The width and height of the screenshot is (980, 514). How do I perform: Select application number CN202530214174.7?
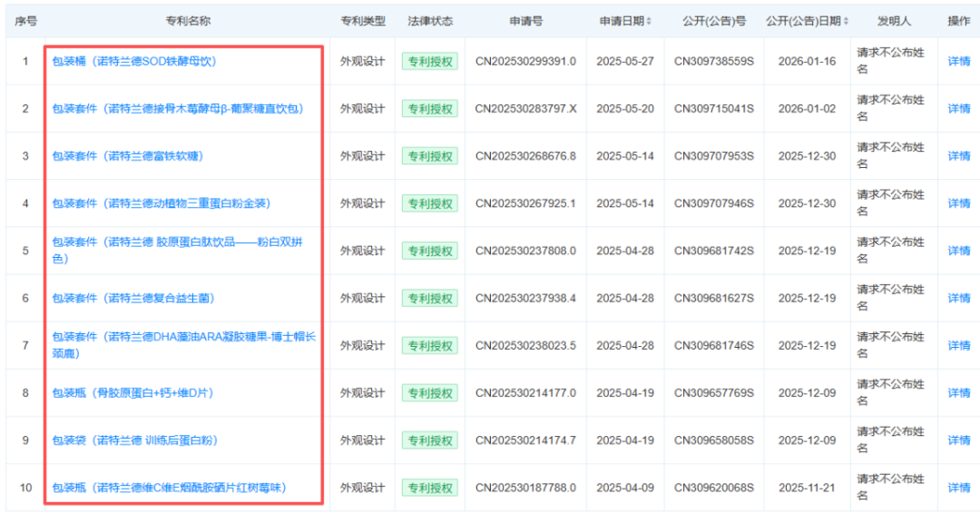point(525,440)
